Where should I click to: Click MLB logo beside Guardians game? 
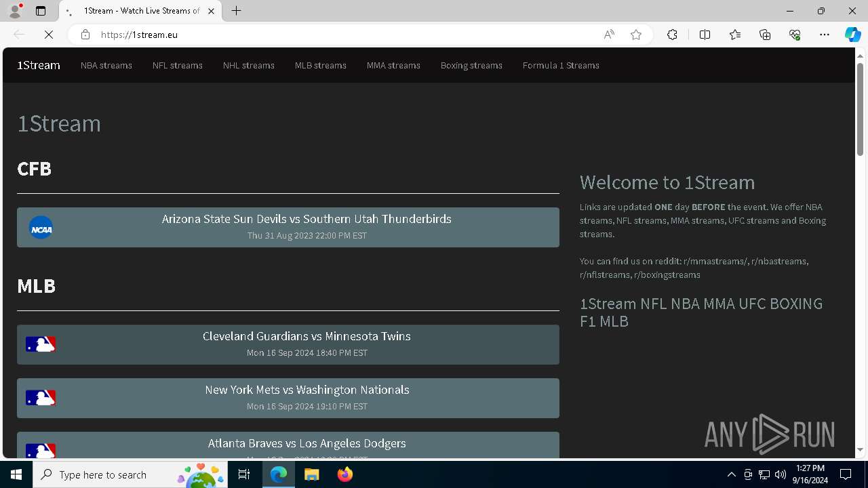tap(41, 344)
